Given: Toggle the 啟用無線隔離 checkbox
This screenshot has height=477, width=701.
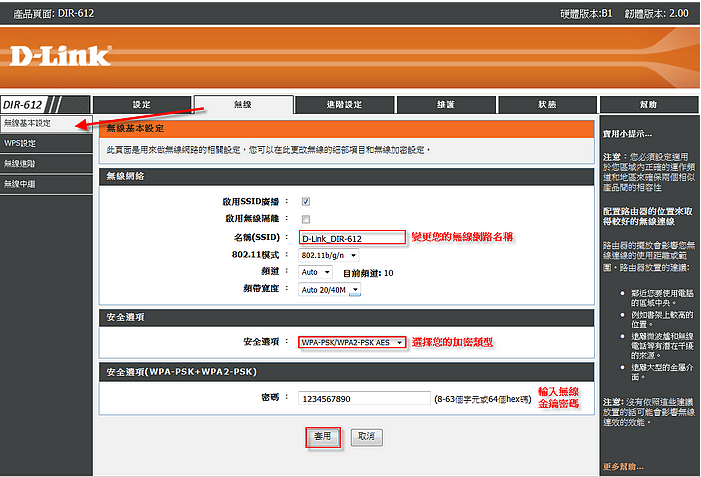Looking at the screenshot, I should click(306, 219).
